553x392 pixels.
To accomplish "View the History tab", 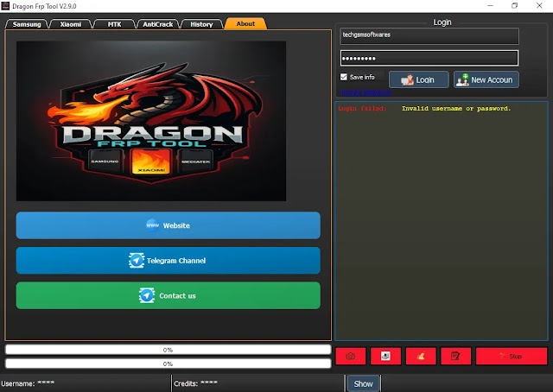I will pos(201,24).
